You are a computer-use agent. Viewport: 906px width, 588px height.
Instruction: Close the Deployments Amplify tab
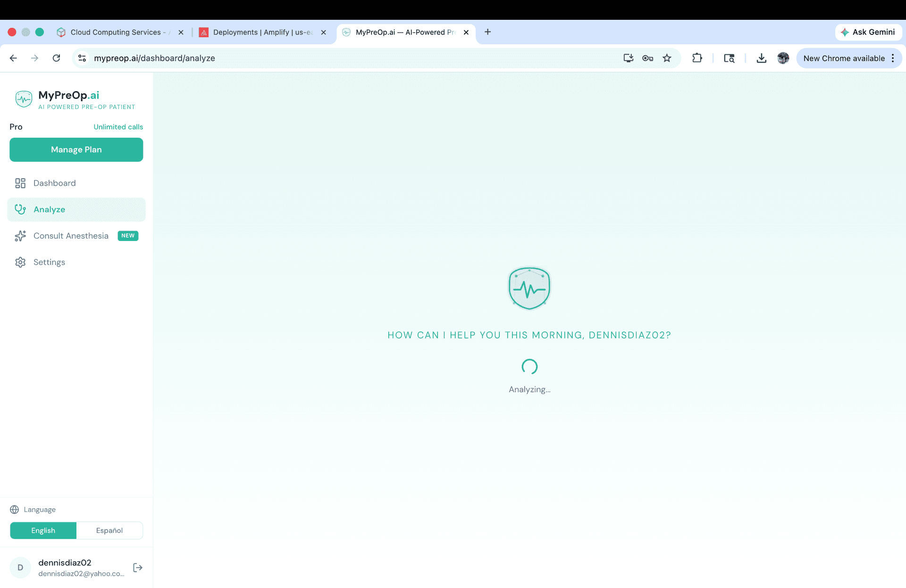click(x=323, y=33)
